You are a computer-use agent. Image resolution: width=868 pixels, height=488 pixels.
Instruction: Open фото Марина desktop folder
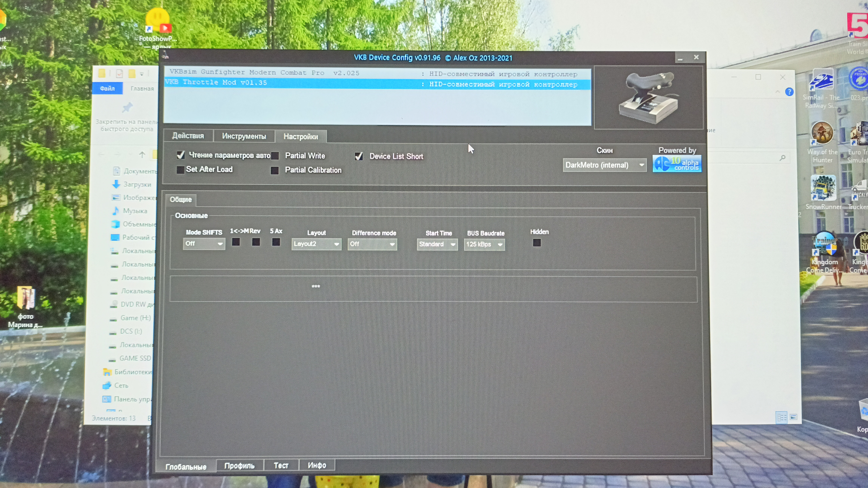(x=26, y=298)
